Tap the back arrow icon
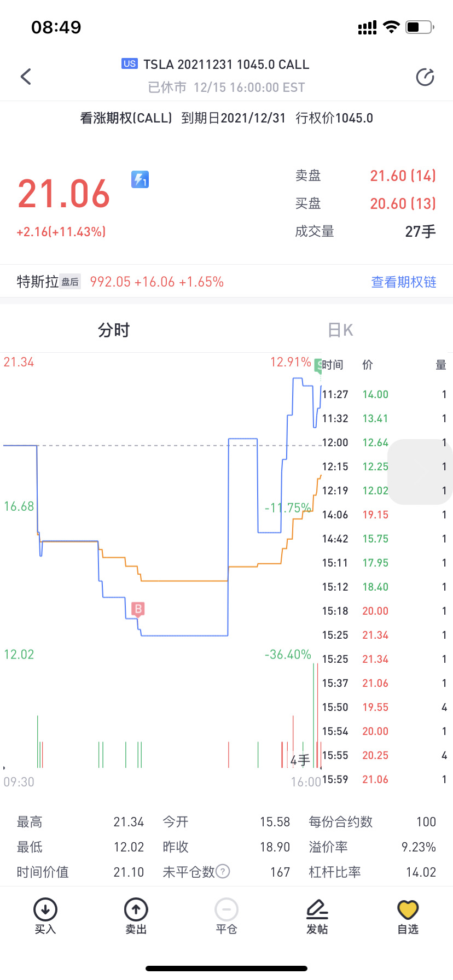The image size is (453, 980). pyautogui.click(x=26, y=77)
